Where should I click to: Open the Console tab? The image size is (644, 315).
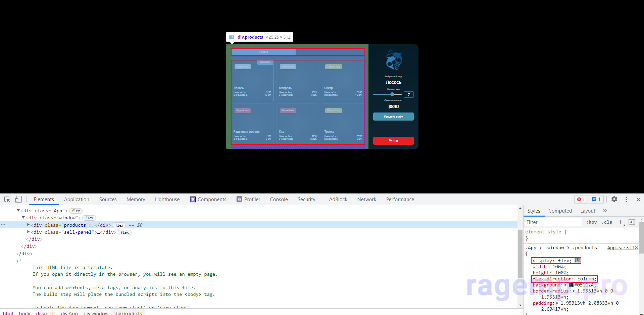pyautogui.click(x=279, y=199)
